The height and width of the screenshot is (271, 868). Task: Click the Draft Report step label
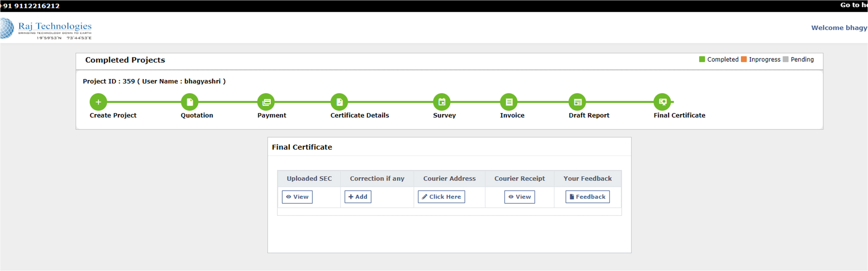(589, 115)
